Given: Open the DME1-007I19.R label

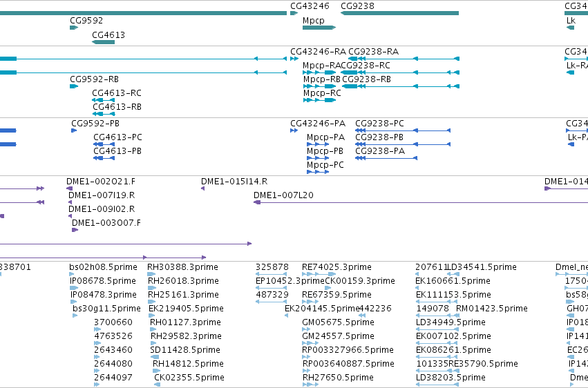Looking at the screenshot, I should tap(102, 195).
